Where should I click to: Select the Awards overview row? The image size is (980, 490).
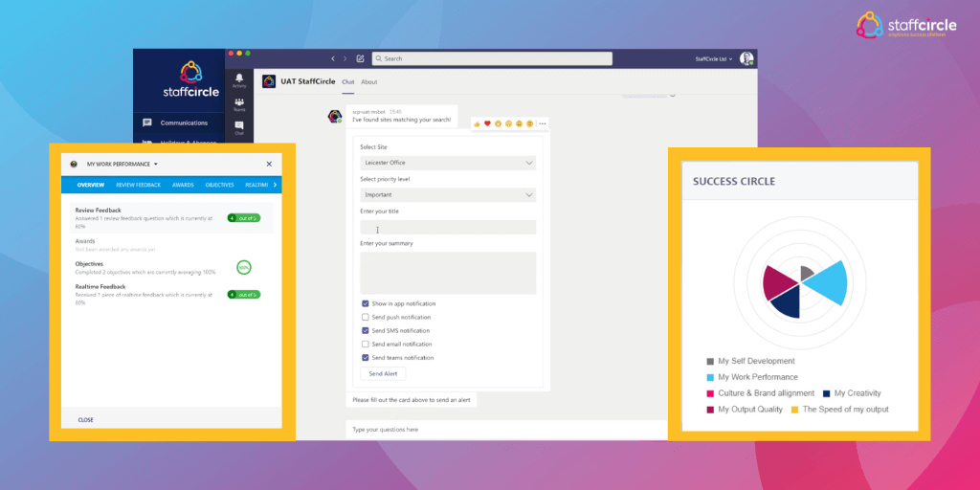[x=171, y=244]
